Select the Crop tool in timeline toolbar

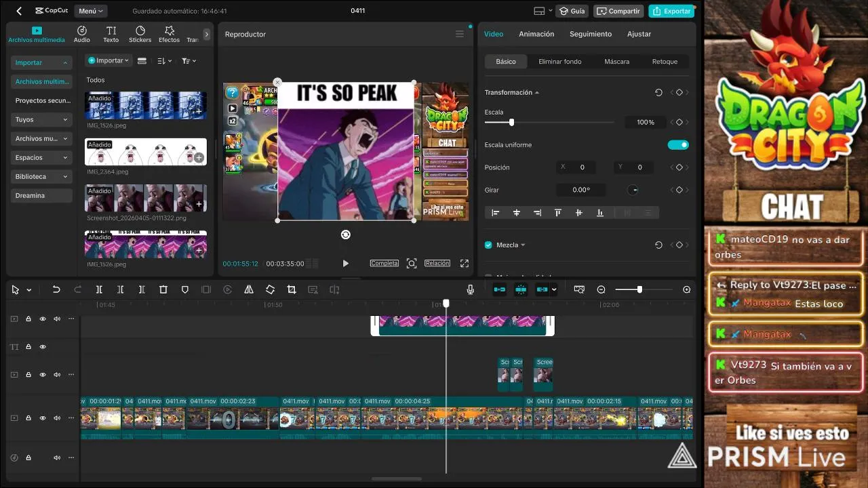(292, 289)
